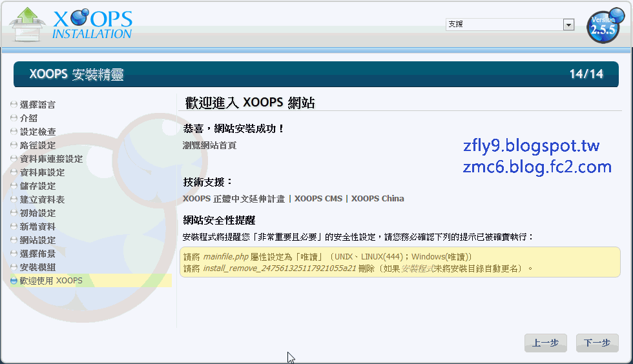Click the 上一步 previous button

546,343
